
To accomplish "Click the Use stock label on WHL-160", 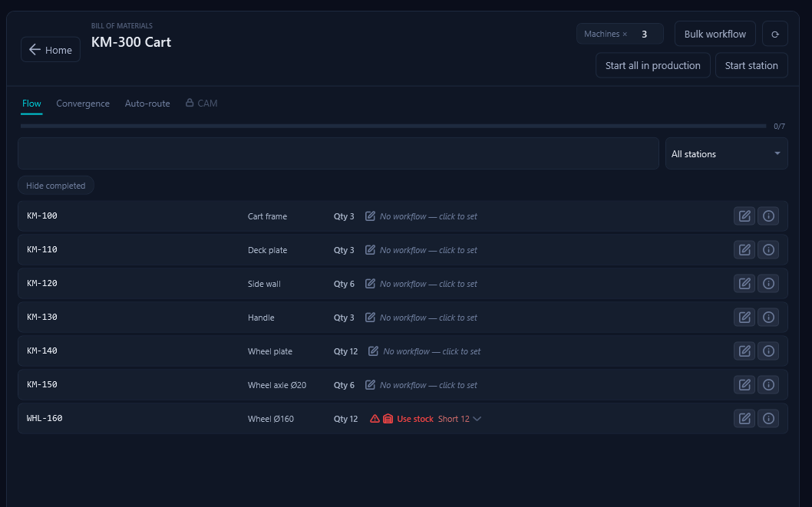I will 414,419.
